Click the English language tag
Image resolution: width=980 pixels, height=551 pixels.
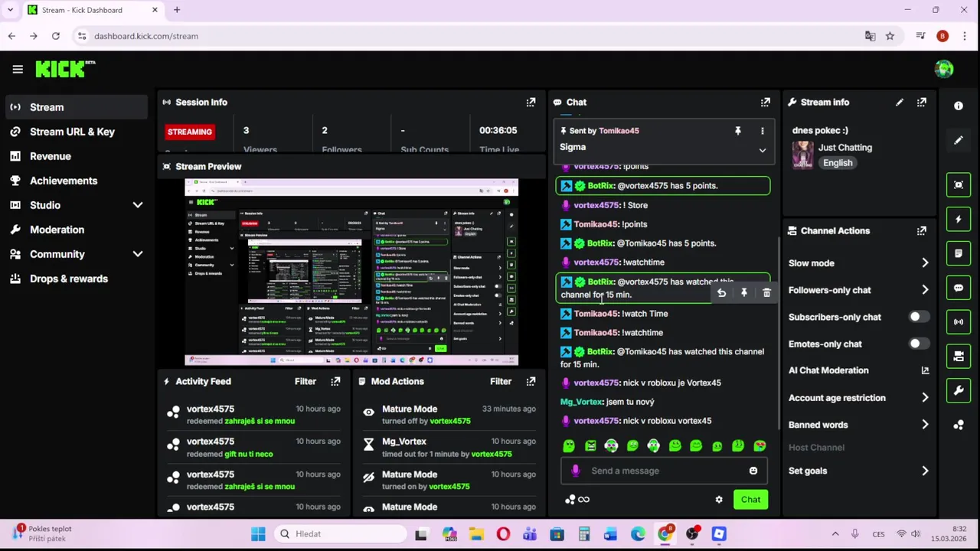click(838, 163)
